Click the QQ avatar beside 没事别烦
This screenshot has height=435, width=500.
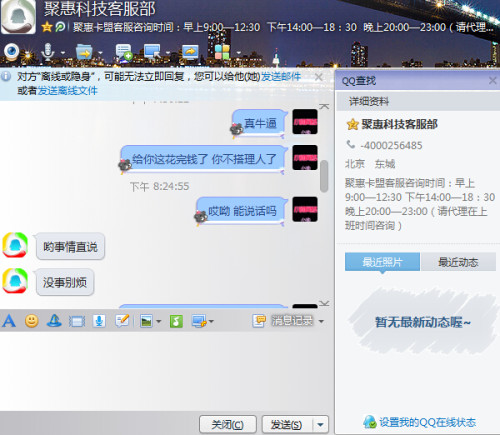pyautogui.click(x=15, y=281)
